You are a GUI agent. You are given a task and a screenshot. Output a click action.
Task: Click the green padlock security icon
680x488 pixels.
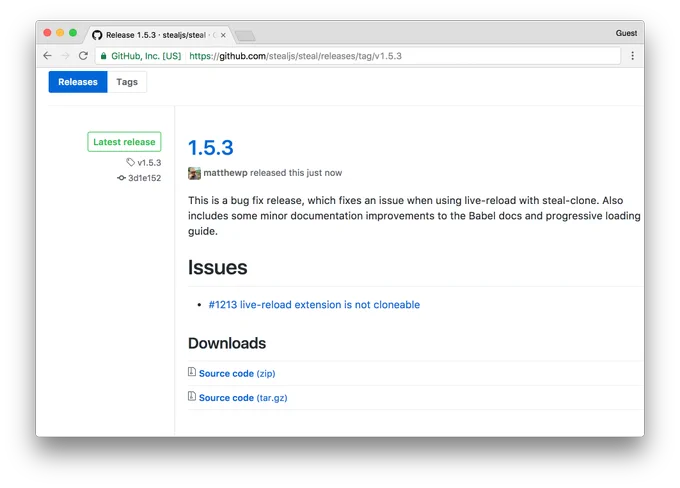point(103,56)
